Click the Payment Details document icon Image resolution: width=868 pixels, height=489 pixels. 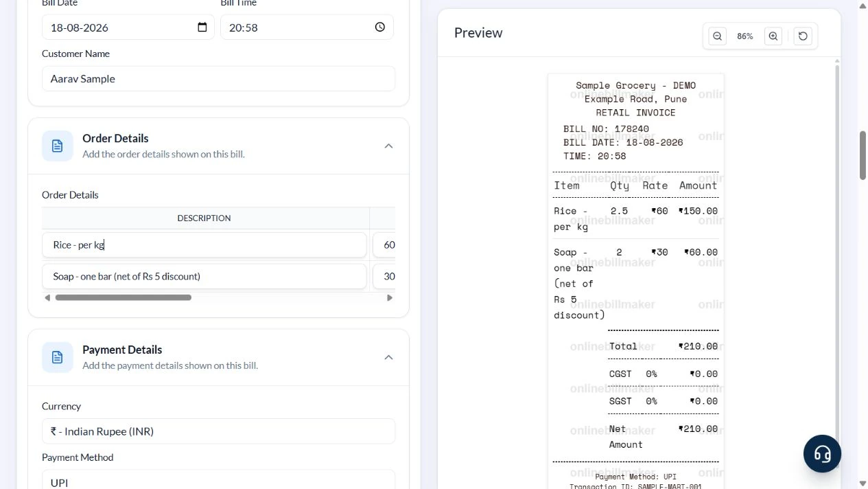click(58, 357)
